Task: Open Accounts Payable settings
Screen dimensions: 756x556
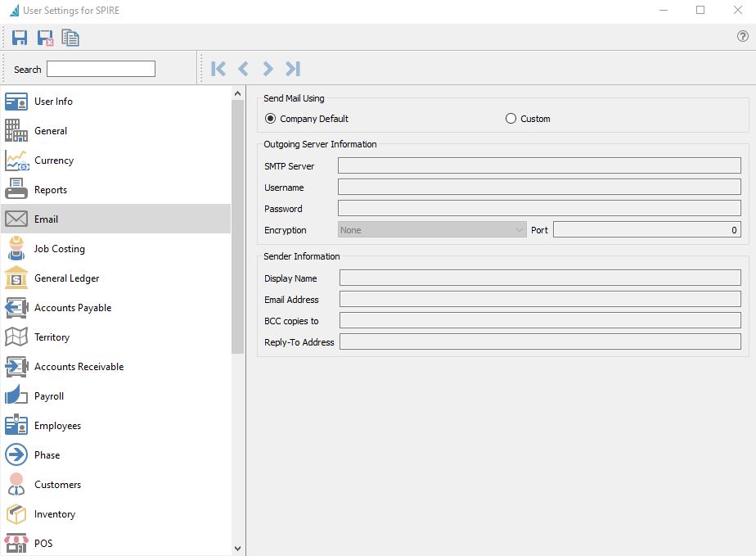Action: tap(72, 308)
